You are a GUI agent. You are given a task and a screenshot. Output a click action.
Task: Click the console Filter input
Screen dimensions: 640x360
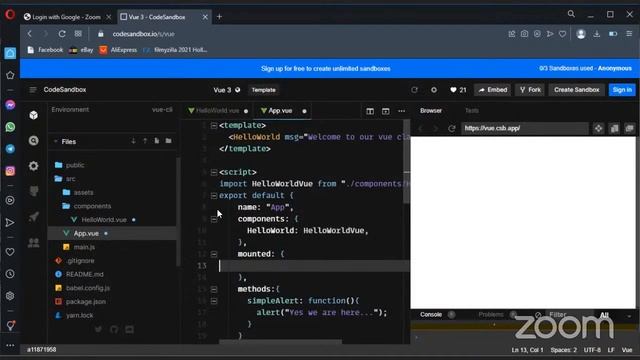[568, 315]
